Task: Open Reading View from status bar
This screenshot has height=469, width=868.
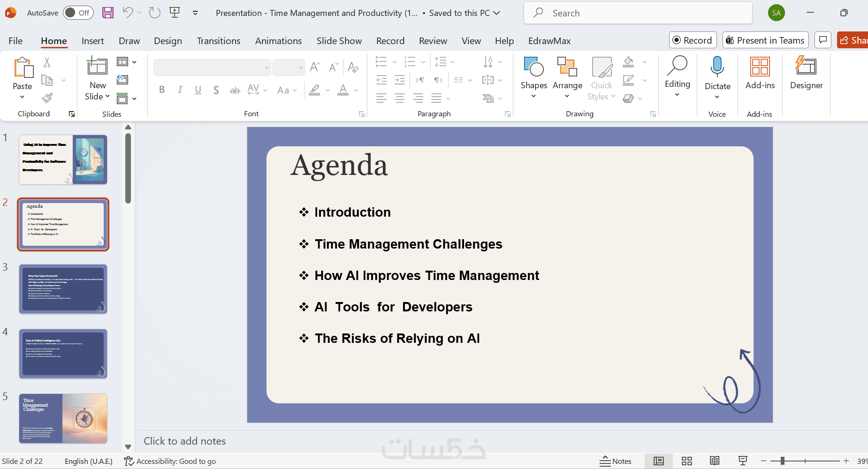Action: coord(715,461)
